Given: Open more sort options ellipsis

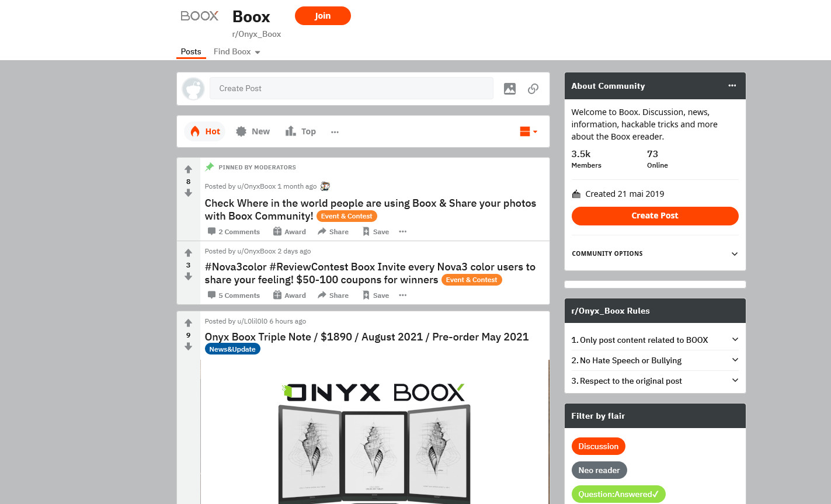Looking at the screenshot, I should pos(335,132).
